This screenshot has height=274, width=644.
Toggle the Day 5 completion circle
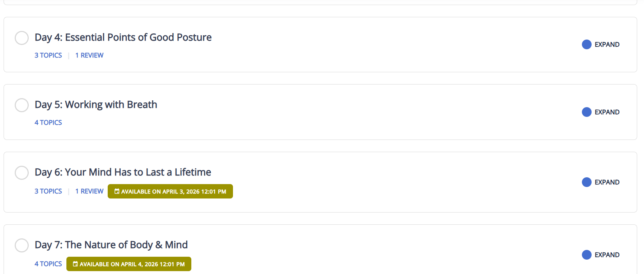[22, 105]
